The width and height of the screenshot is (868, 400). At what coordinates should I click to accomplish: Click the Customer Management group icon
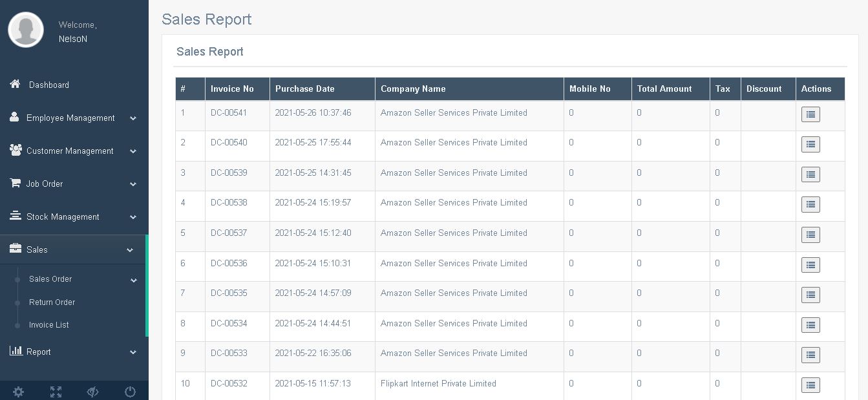tap(16, 150)
